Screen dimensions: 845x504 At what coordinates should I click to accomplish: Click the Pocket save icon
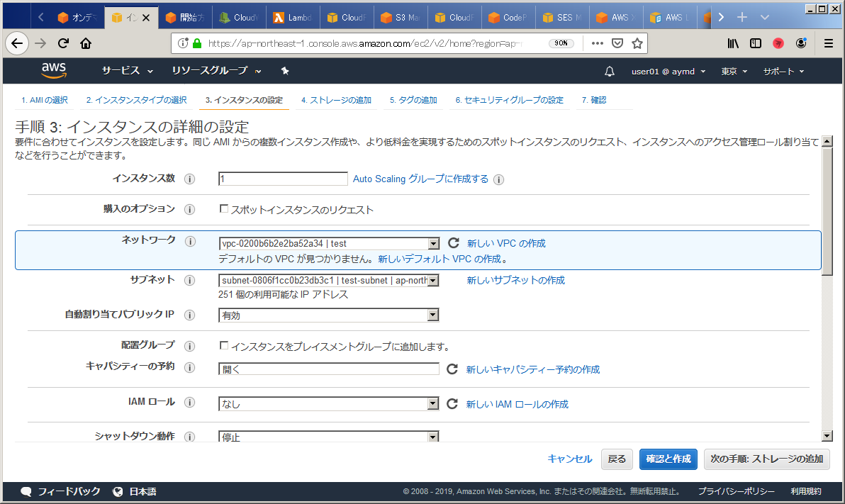[x=617, y=43]
